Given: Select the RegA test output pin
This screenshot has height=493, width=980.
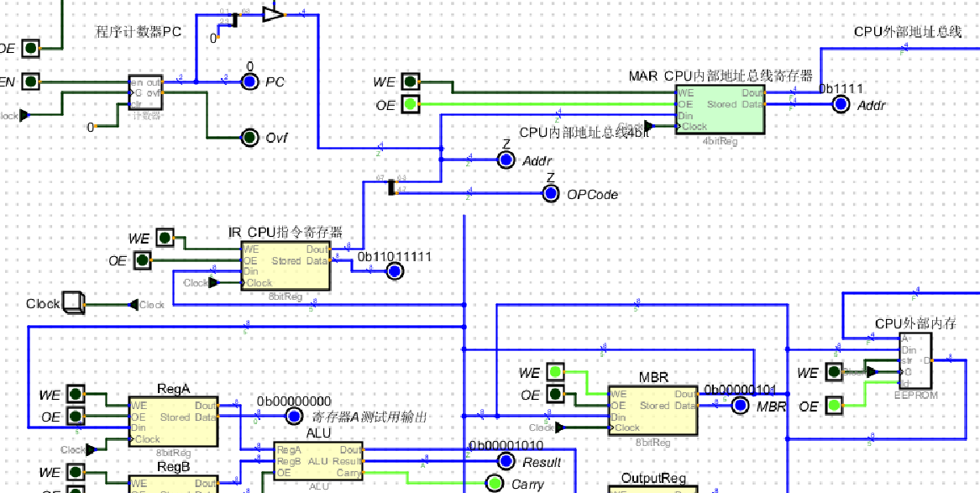Looking at the screenshot, I should (x=294, y=417).
